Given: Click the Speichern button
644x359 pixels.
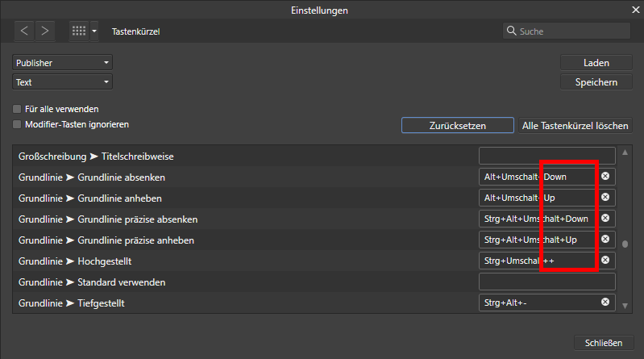Looking at the screenshot, I should click(596, 82).
